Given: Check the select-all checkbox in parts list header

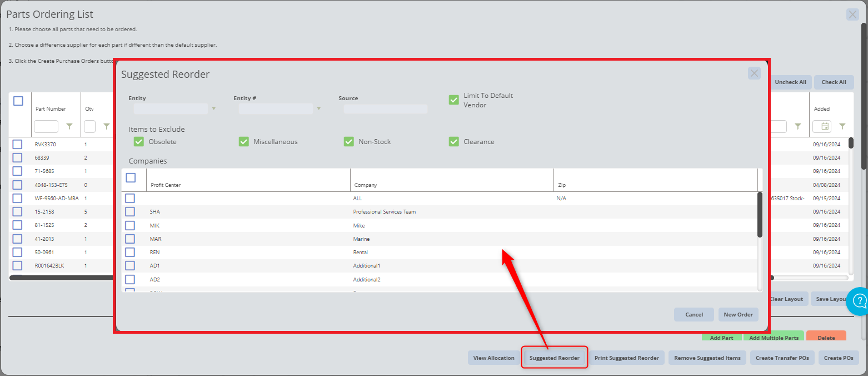Looking at the screenshot, I should click(18, 101).
